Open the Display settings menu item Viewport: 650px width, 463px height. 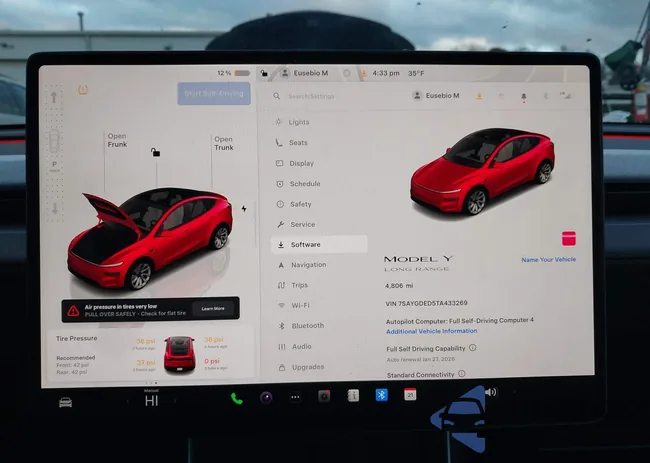click(301, 163)
